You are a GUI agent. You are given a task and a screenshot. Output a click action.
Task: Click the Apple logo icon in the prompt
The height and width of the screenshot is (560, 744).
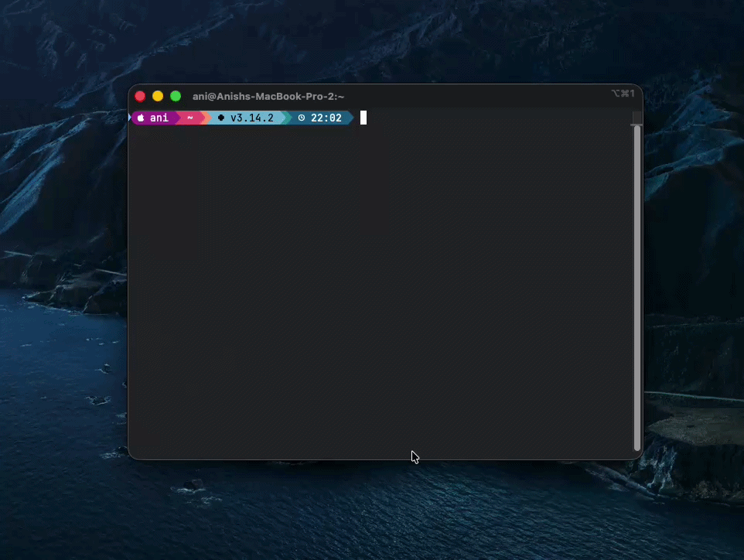(x=141, y=118)
